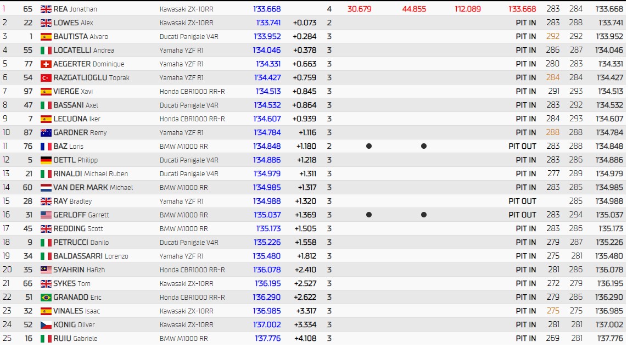Click BMW M1000 RR in RUIU Gabriele row

(183, 339)
